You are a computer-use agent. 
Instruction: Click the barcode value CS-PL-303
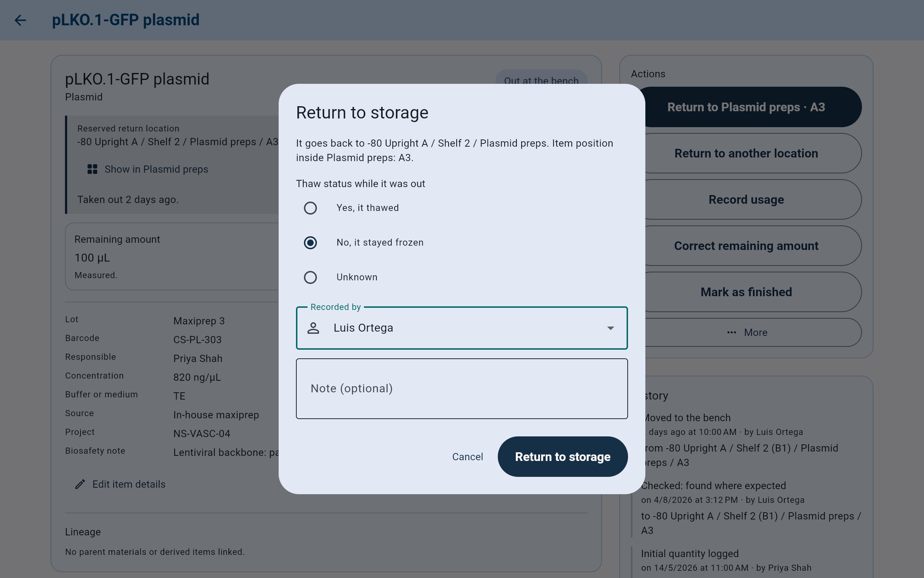pyautogui.click(x=197, y=340)
